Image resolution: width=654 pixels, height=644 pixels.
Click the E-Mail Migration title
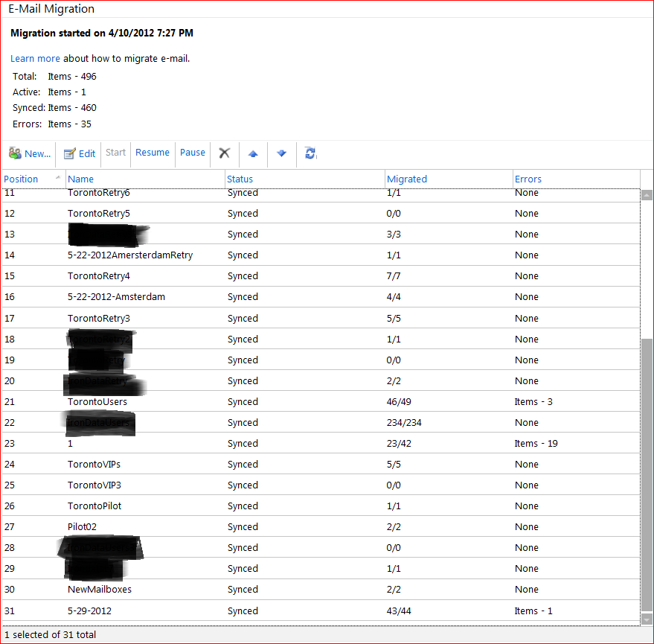tap(51, 9)
